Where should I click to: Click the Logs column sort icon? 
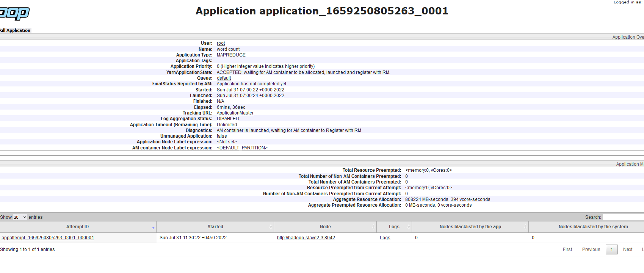(x=409, y=227)
